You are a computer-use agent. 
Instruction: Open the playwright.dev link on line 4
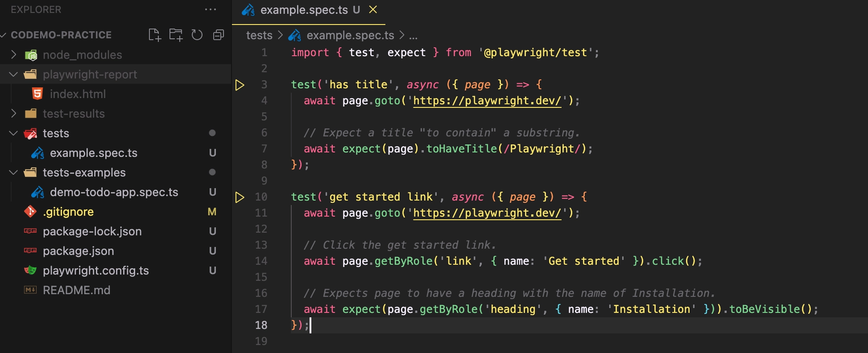(487, 101)
